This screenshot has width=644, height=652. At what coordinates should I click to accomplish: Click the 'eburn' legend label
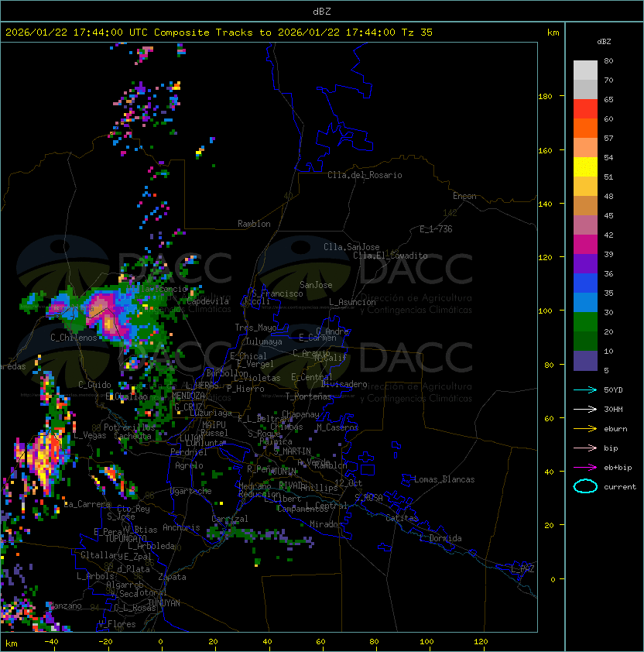pos(615,429)
